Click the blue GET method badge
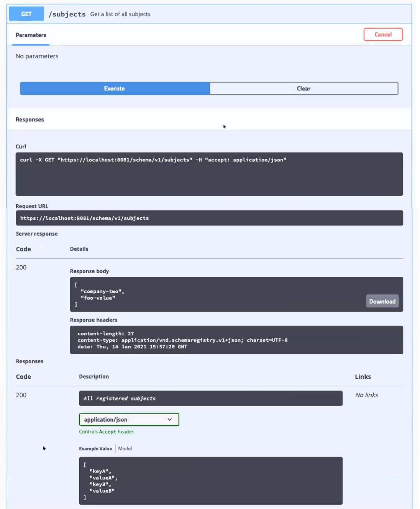420x509 pixels. (26, 14)
